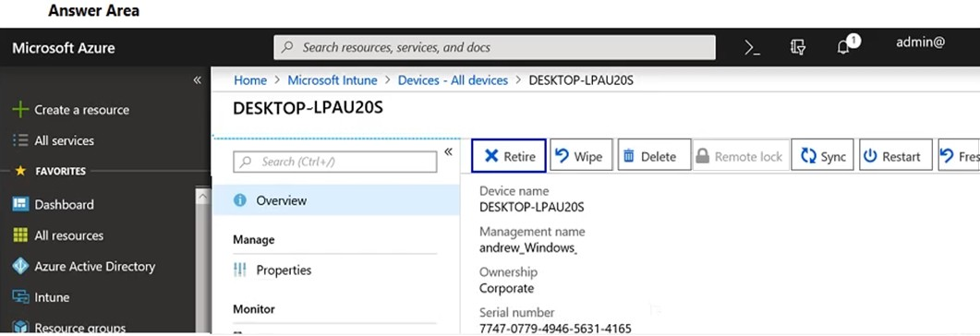Open All services

click(54, 140)
